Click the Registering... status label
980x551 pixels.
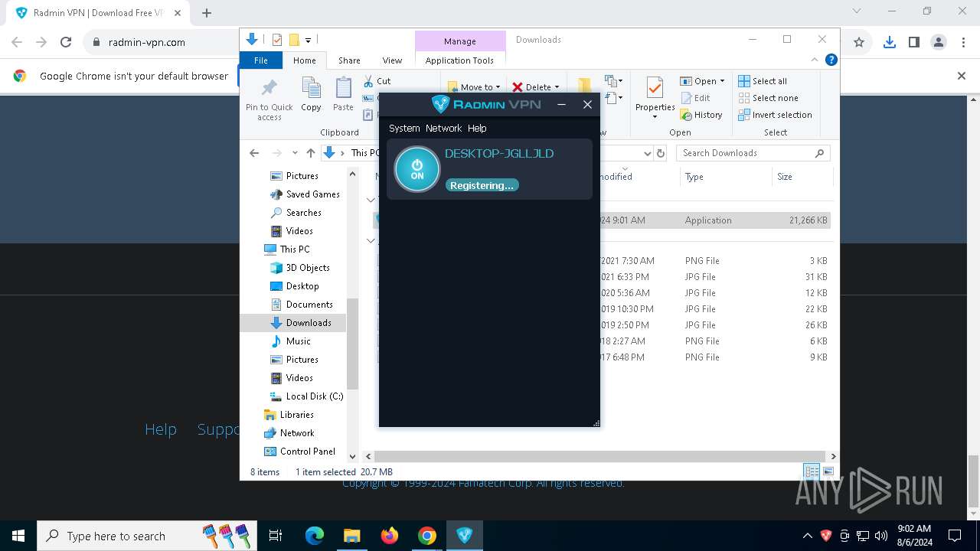482,185
